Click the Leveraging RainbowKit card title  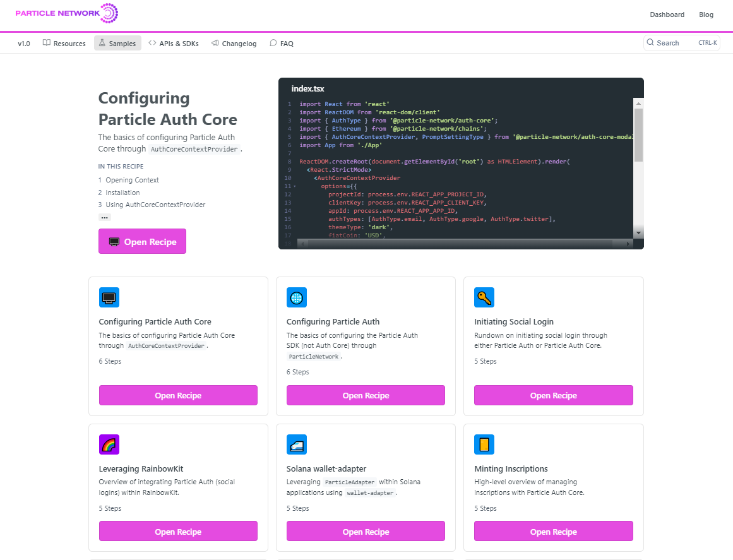coord(141,469)
